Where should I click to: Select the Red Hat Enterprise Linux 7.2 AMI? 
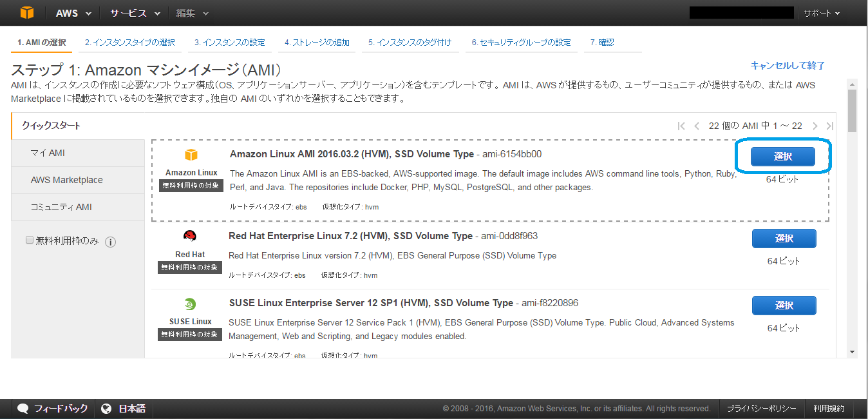pos(784,239)
